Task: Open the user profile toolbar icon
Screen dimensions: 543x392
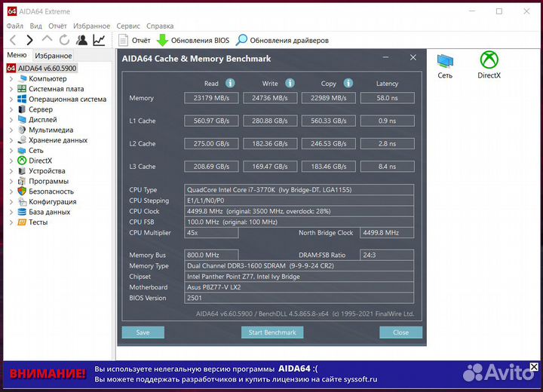Action: click(82, 40)
